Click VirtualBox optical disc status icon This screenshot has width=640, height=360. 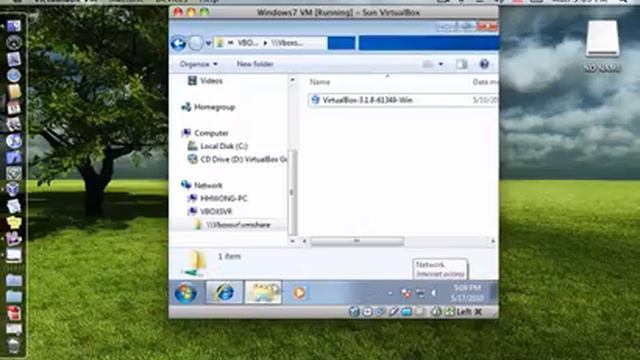pos(367,312)
